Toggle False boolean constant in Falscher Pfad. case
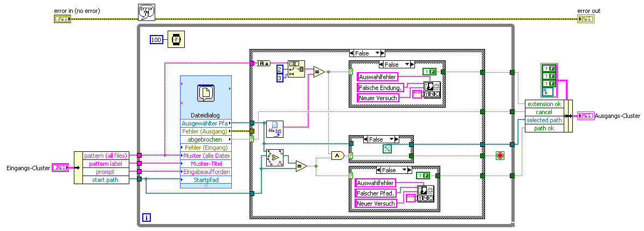Viewport: 644px width, 231px height. pyautogui.click(x=424, y=176)
